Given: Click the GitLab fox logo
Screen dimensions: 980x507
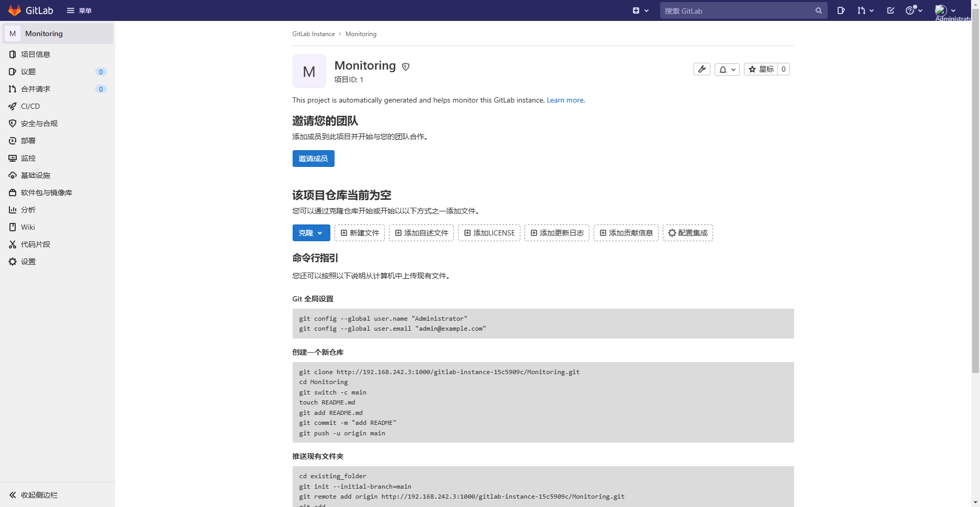Looking at the screenshot, I should click(x=15, y=10).
